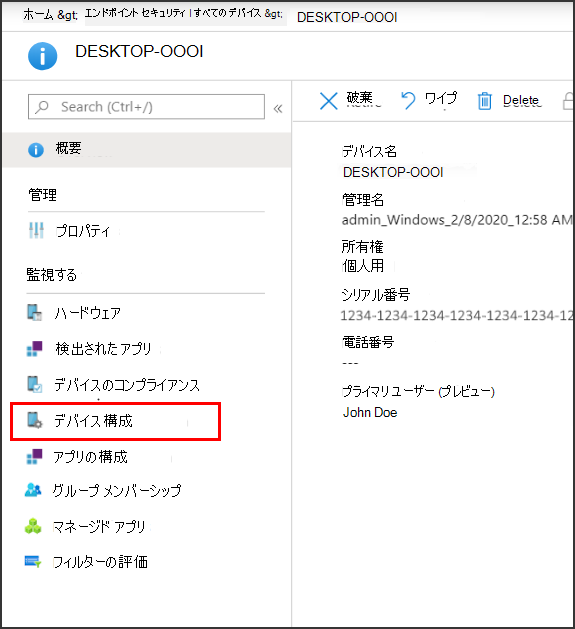Screen dimensions: 575x629
Task: Click the デバイスのコンプライアンス icon
Action: (35, 384)
